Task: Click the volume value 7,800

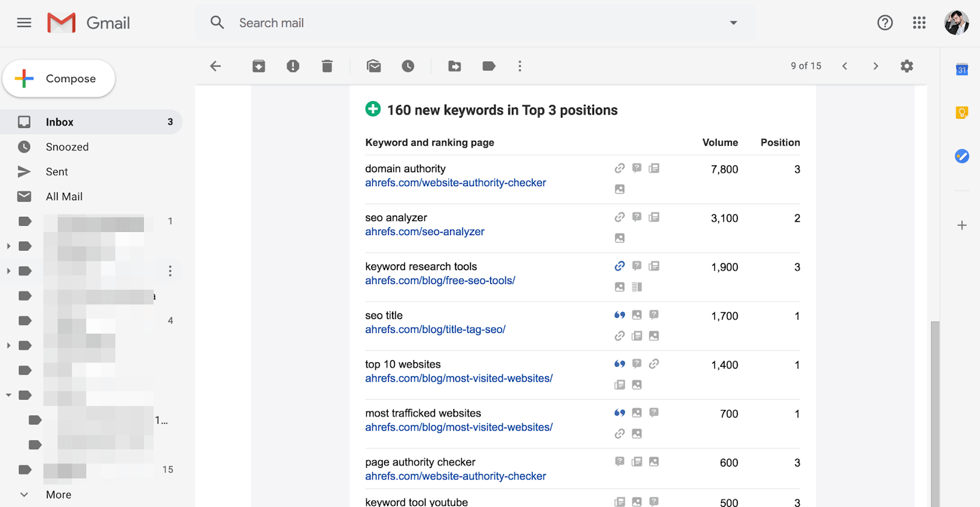Action: [x=725, y=170]
